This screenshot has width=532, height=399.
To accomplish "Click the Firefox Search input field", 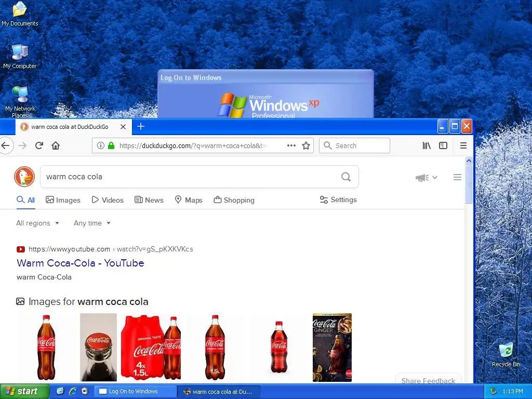I will [x=354, y=145].
